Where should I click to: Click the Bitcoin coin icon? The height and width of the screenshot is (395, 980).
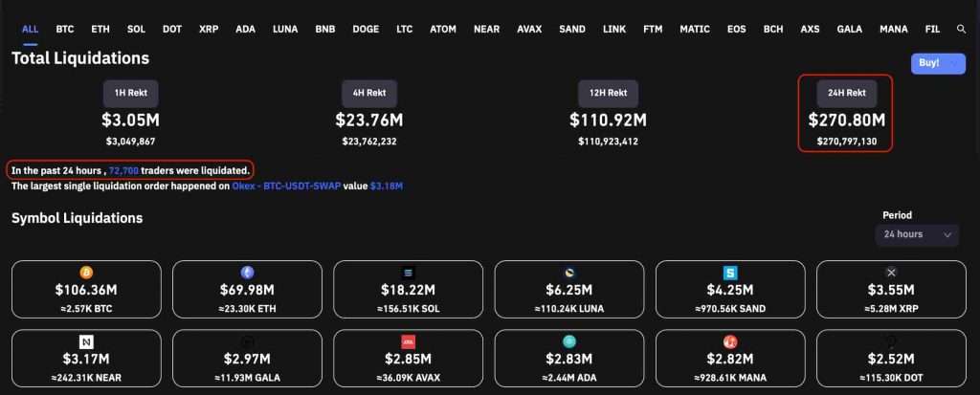click(x=85, y=273)
